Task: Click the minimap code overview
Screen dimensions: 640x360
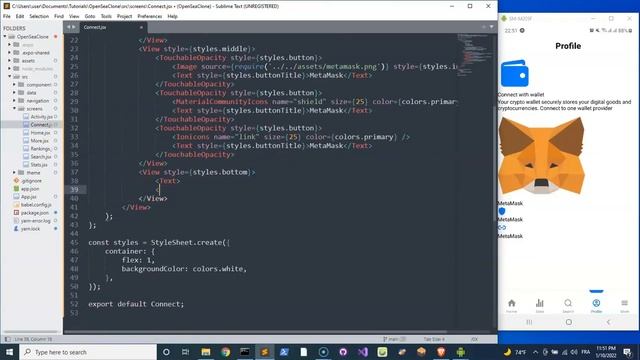Action: [473, 55]
